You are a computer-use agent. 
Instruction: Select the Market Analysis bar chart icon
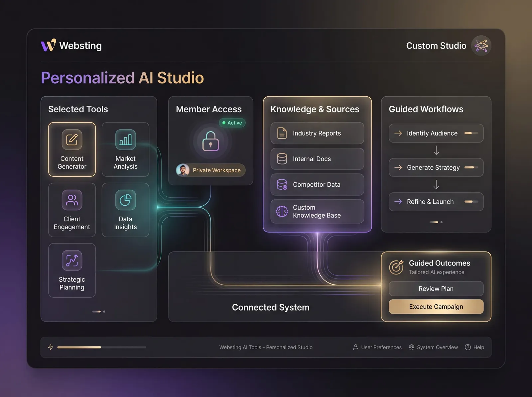[125, 140]
